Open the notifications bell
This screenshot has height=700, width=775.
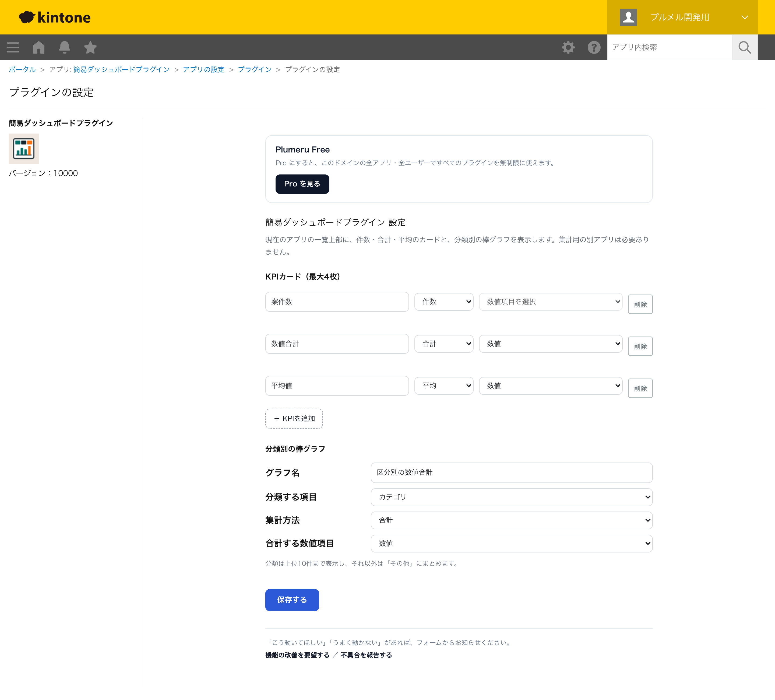(65, 47)
